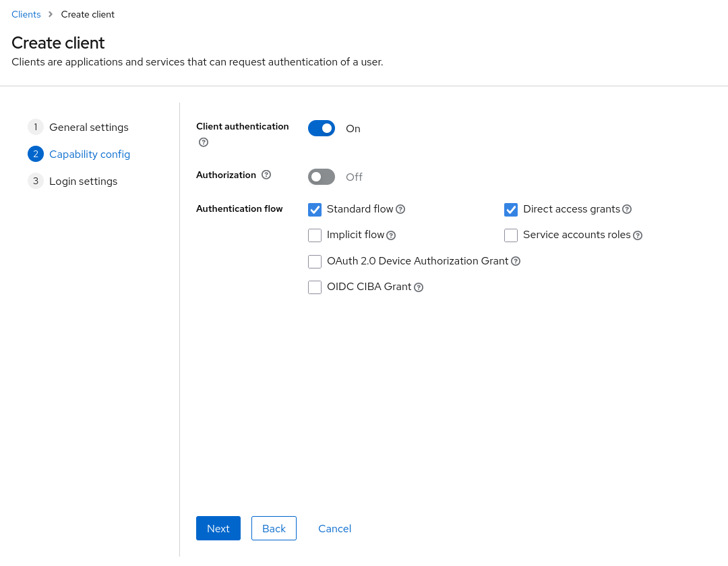728x566 pixels.
Task: Open Direct access grants help icon
Action: 627,210
